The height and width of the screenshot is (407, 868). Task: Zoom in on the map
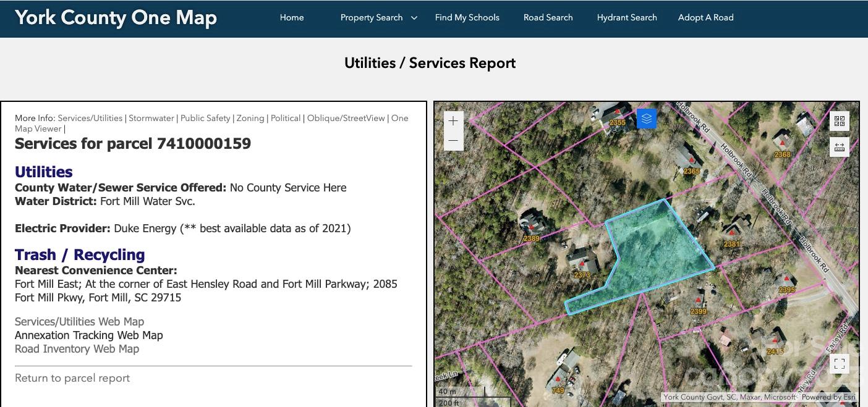point(453,121)
